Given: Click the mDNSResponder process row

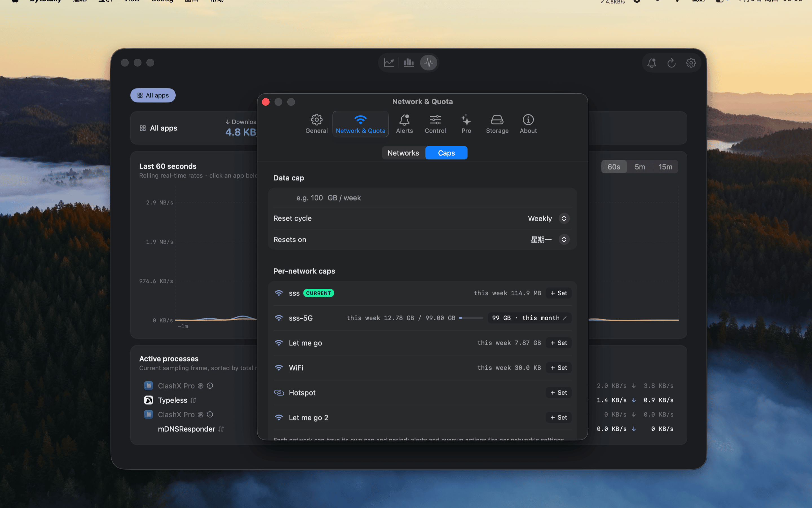Looking at the screenshot, I should [409, 429].
